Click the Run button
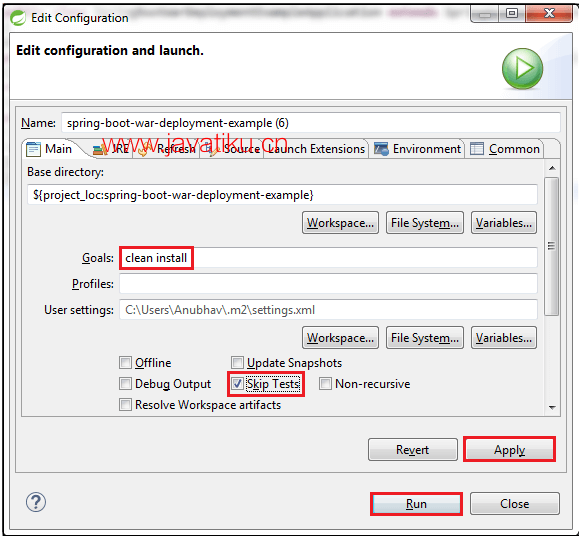579x538 pixels. (416, 504)
